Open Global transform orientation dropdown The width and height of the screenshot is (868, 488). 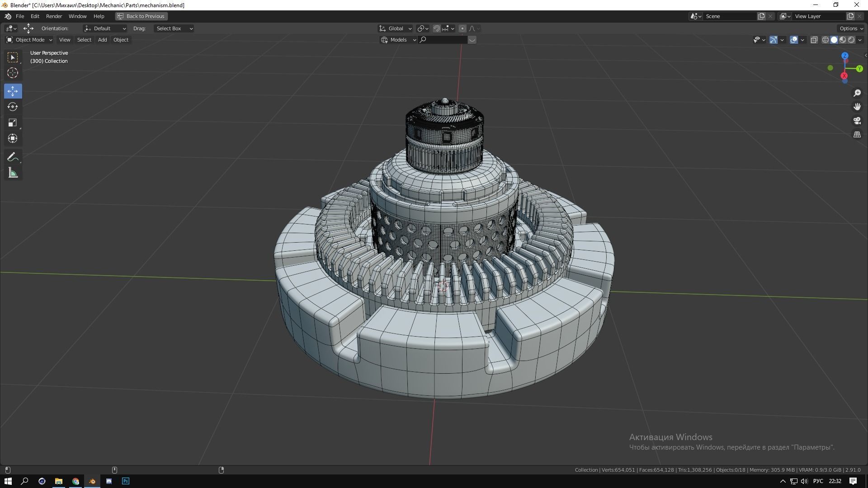tap(395, 28)
